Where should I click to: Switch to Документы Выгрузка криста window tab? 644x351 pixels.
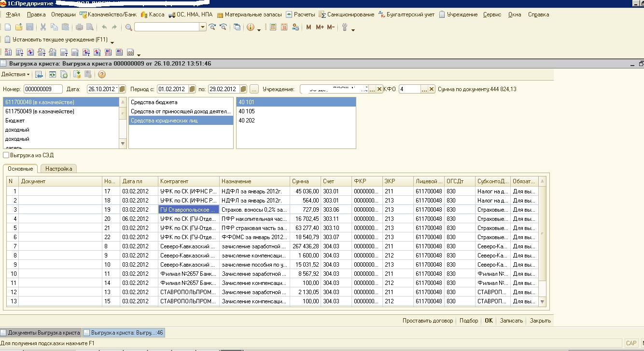tap(41, 333)
